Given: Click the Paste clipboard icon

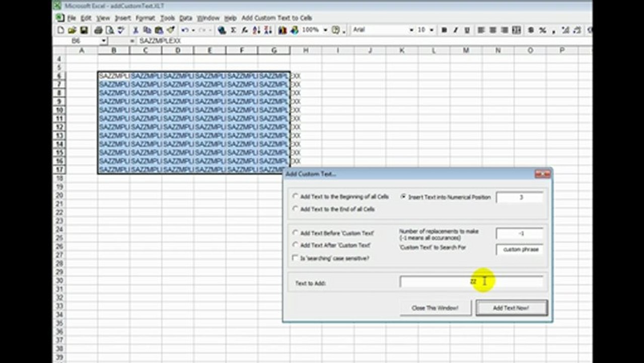Looking at the screenshot, I should [159, 30].
